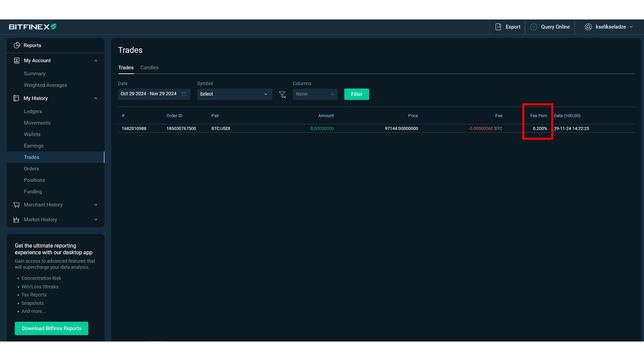This screenshot has height=362, width=644.
Task: Open the kselikseladze account menu chevron
Action: tap(631, 27)
